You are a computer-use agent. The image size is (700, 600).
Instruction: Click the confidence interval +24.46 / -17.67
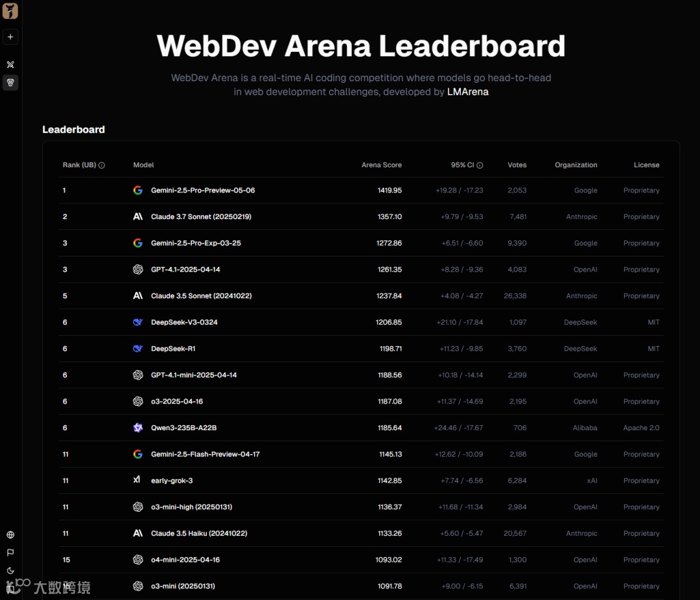(x=458, y=428)
